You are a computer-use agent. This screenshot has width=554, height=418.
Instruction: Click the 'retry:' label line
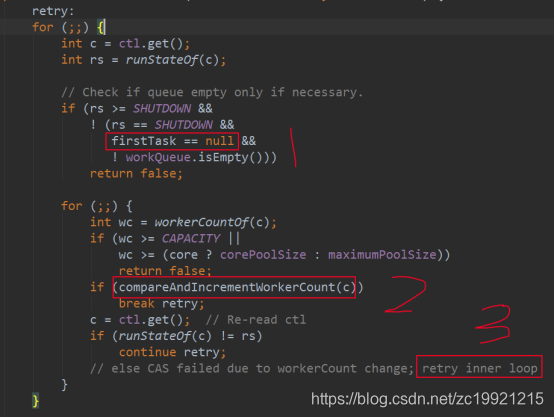coord(53,11)
